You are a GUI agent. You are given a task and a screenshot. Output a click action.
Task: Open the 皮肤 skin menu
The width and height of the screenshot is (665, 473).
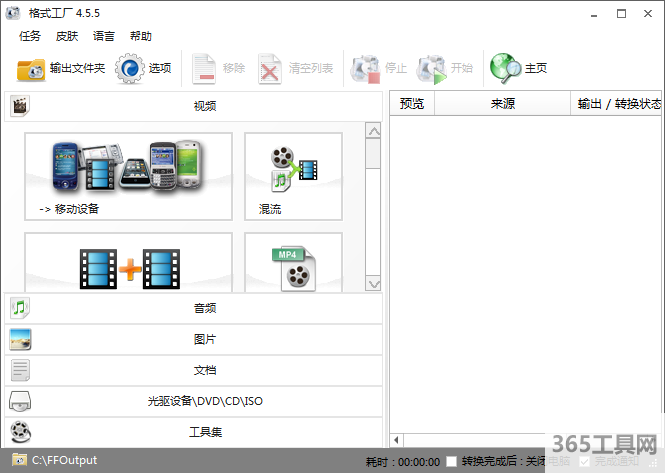(67, 36)
